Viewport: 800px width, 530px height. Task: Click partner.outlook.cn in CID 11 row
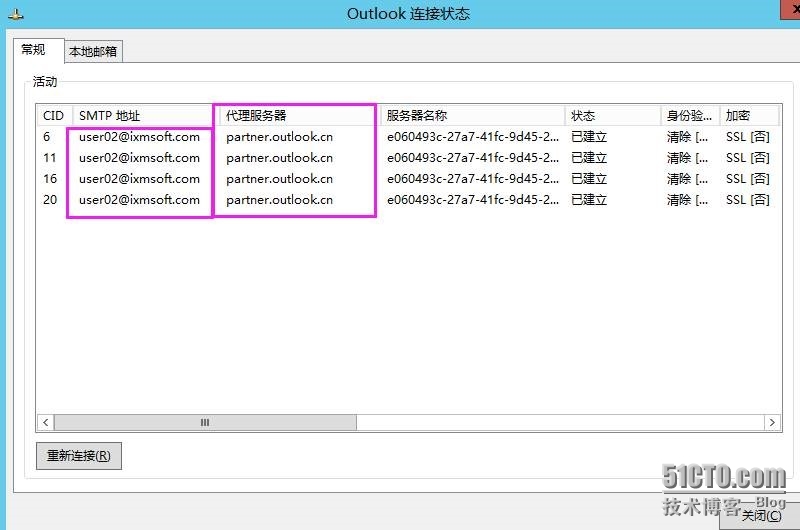tap(280, 158)
